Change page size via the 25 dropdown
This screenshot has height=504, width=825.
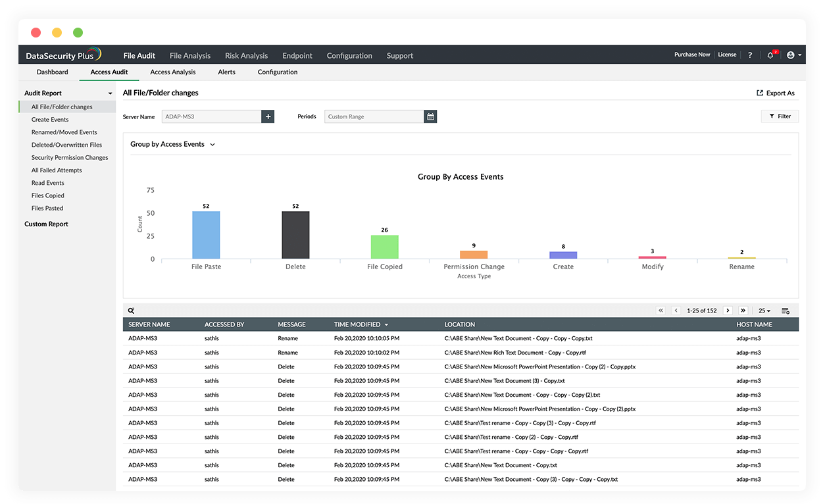click(x=763, y=310)
